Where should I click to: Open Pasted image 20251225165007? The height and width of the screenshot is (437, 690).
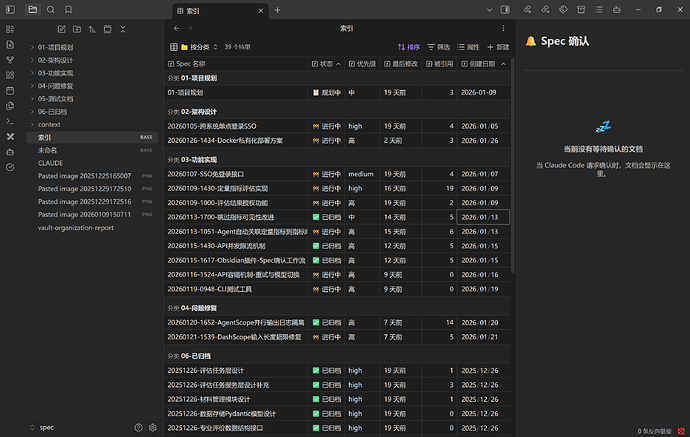[92, 176]
